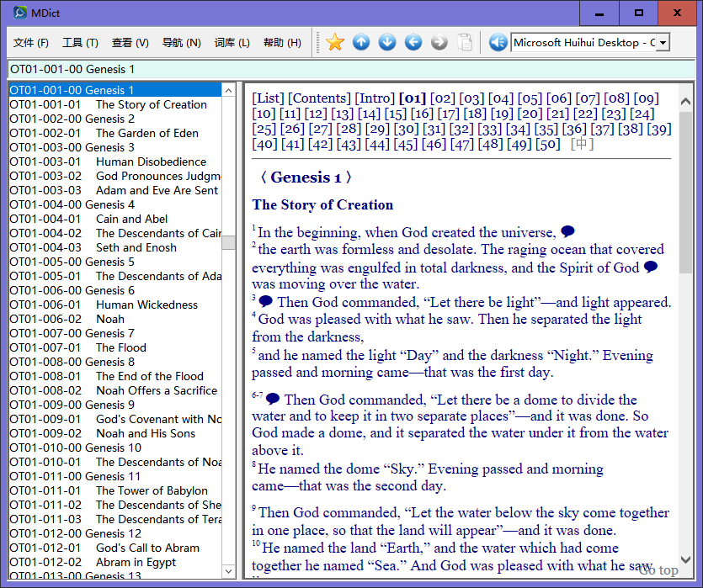
Task: Select entry "OT01-008-02 Noah Offers a Sacrifice"
Action: (x=115, y=391)
